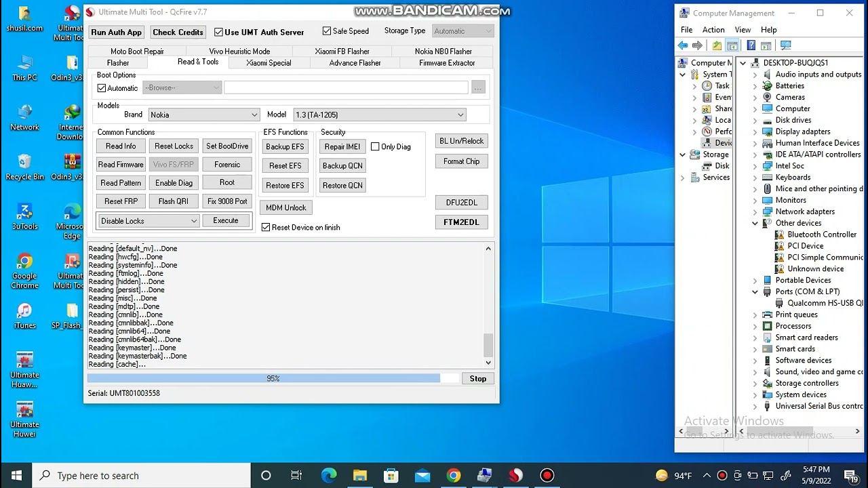The height and width of the screenshot is (488, 868).
Task: Select Unknown device in Other devices
Action: click(810, 268)
